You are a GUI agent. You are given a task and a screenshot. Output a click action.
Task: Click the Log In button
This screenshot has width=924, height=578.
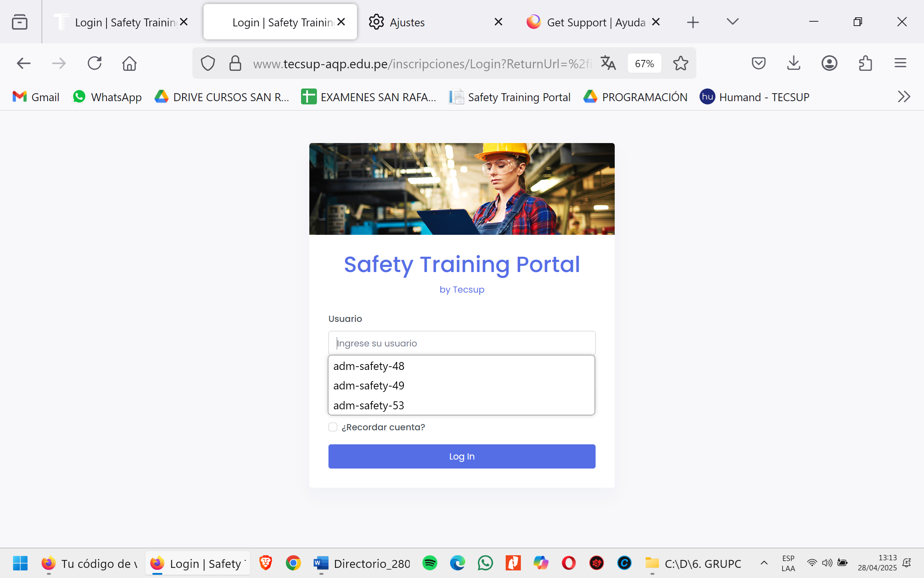tap(462, 456)
